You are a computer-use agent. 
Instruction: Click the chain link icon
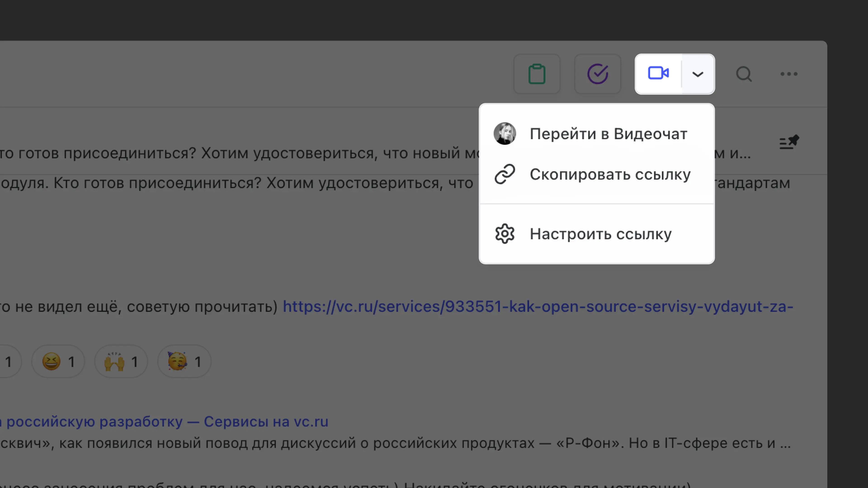[x=505, y=174]
